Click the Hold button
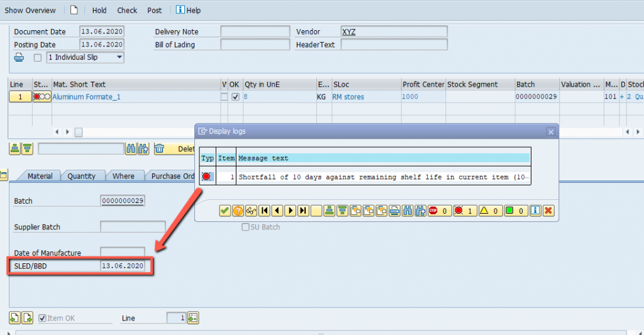This screenshot has height=335, width=644. 99,10
